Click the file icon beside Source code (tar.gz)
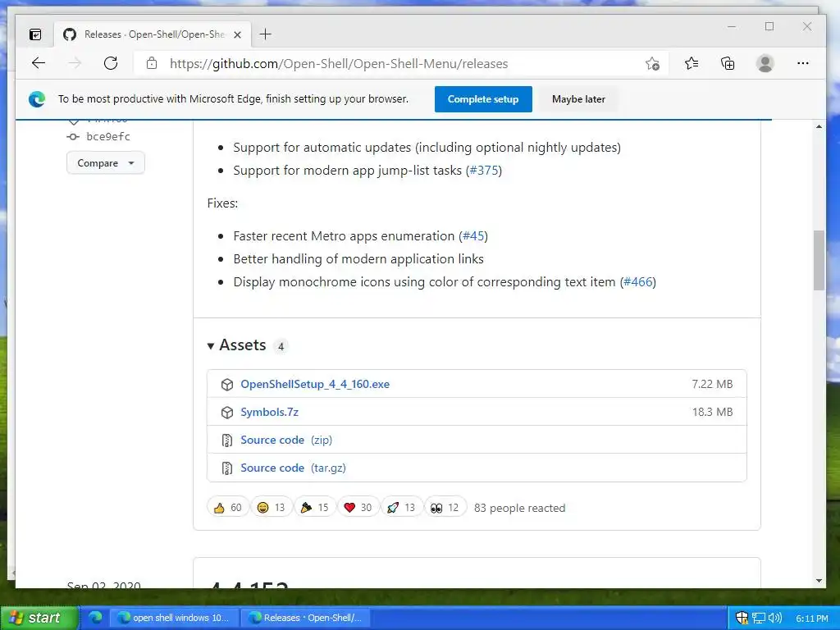Viewport: 840px width, 630px height. pos(227,468)
